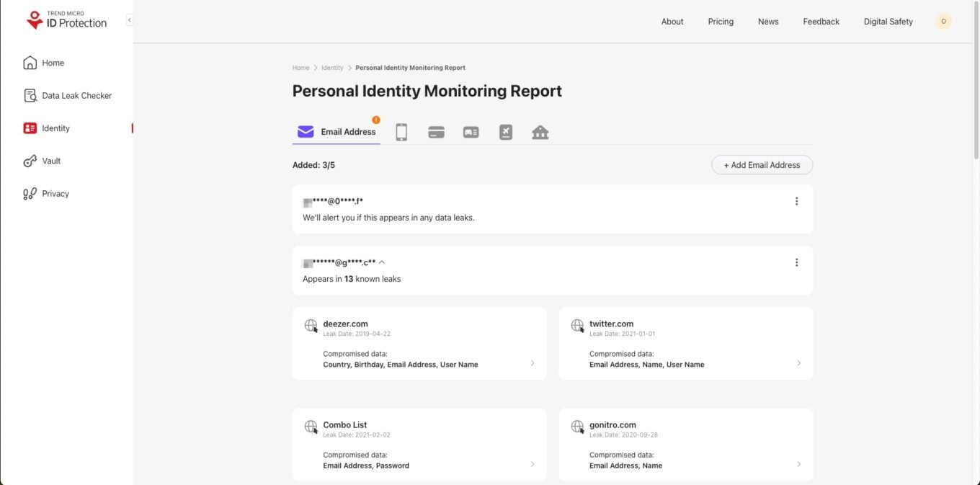Open options menu for email with 13 leaks

(796, 262)
